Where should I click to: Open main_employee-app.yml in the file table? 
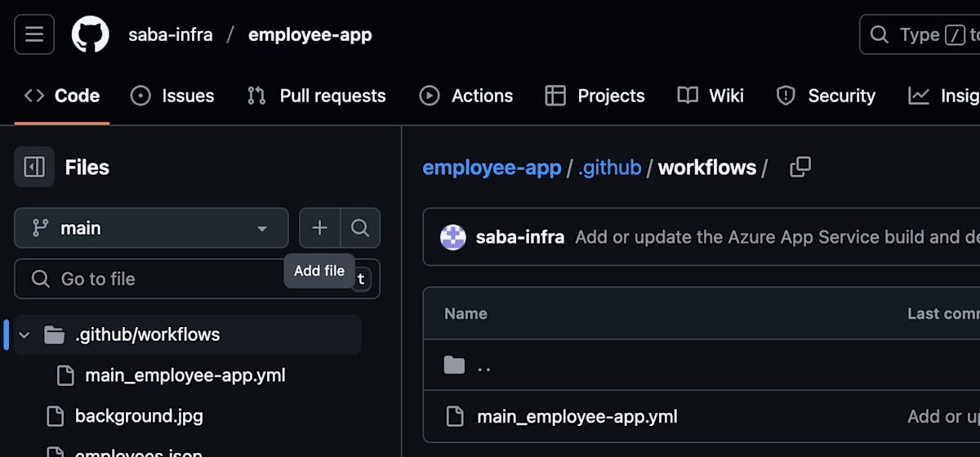point(577,416)
